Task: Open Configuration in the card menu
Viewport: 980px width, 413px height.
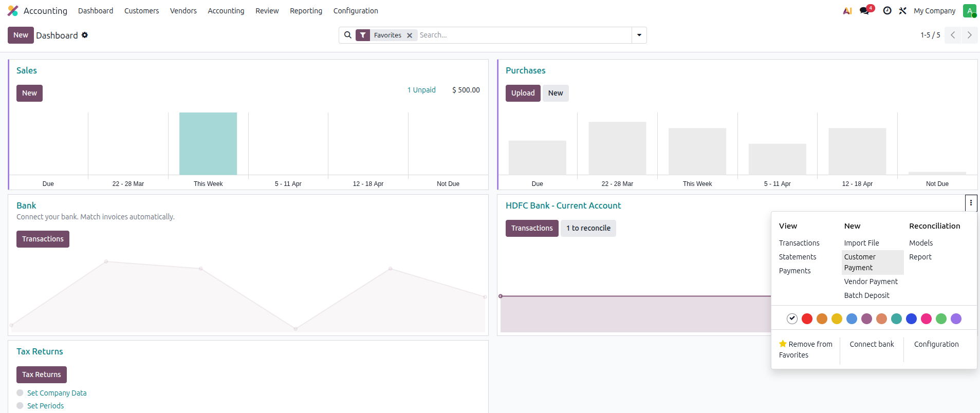Action: pyautogui.click(x=936, y=344)
